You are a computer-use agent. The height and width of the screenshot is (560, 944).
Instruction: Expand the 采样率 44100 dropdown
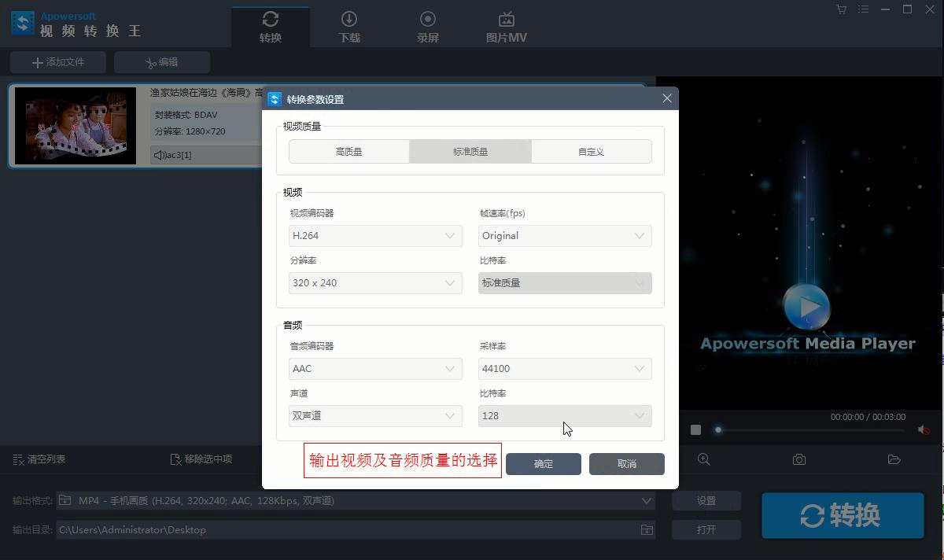565,369
